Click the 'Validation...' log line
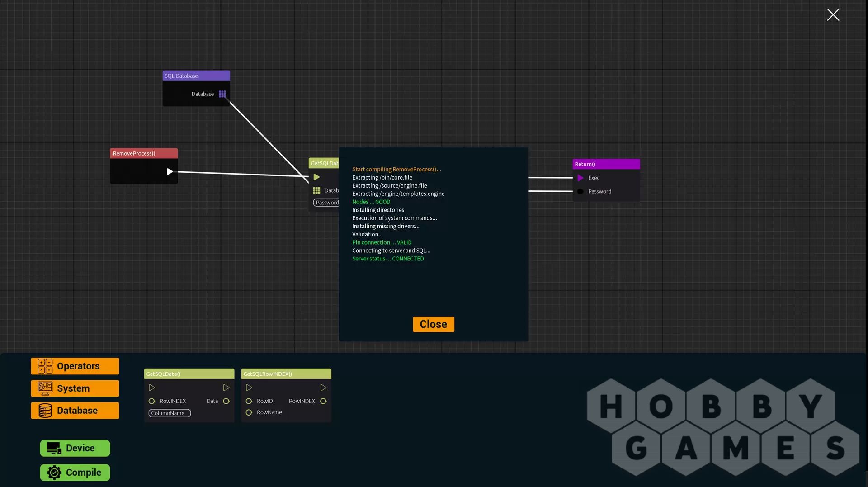 (x=368, y=235)
